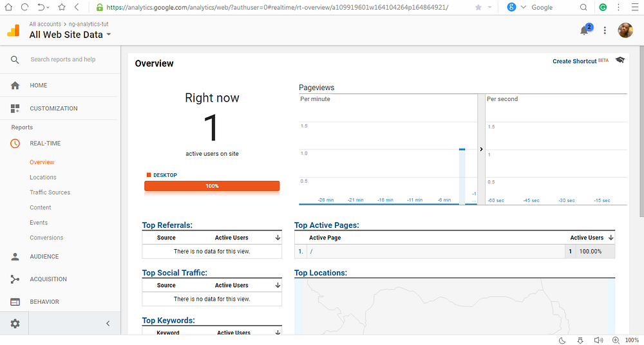Sort Top Referrals by Active Users arrow
This screenshot has width=644, height=345.
[278, 238]
